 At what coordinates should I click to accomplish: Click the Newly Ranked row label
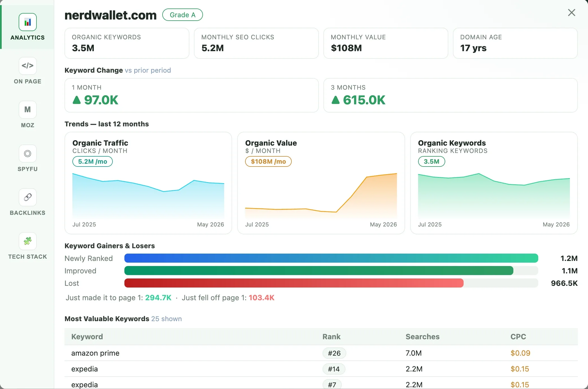coord(89,258)
